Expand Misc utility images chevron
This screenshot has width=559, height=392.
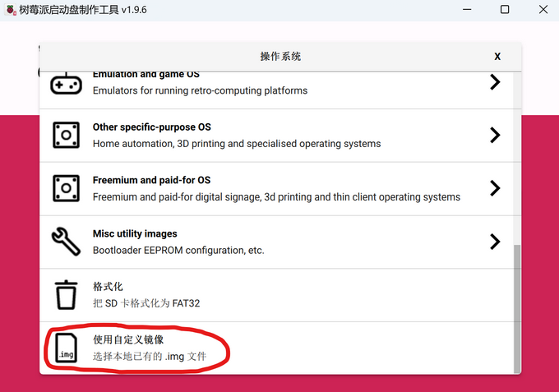(x=495, y=242)
